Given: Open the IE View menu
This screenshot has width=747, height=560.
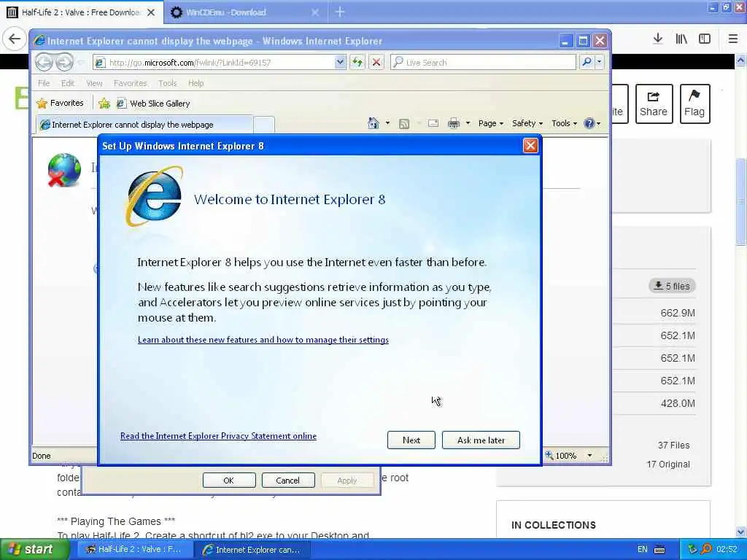Looking at the screenshot, I should pos(94,83).
